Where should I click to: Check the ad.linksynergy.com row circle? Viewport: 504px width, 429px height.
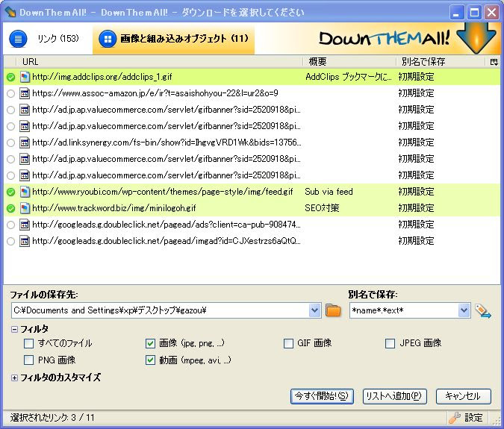click(11, 143)
